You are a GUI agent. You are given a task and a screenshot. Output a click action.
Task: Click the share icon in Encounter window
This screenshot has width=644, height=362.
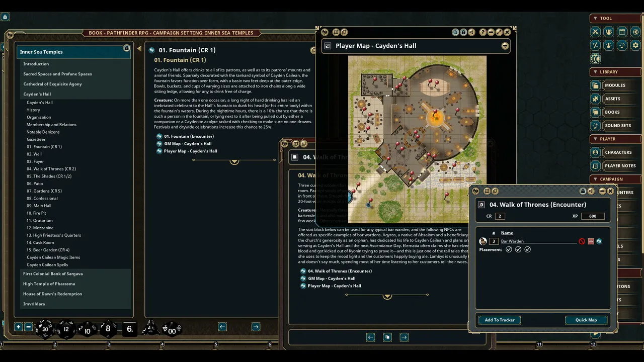pyautogui.click(x=591, y=191)
